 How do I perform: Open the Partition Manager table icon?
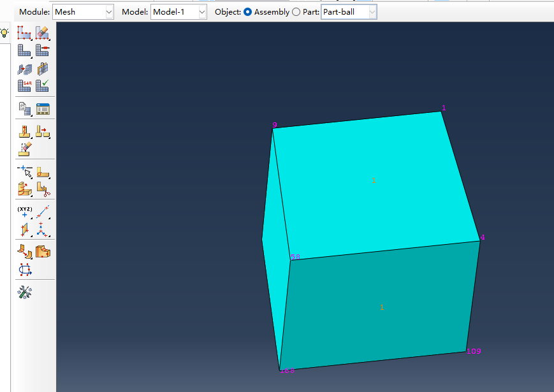coord(42,108)
